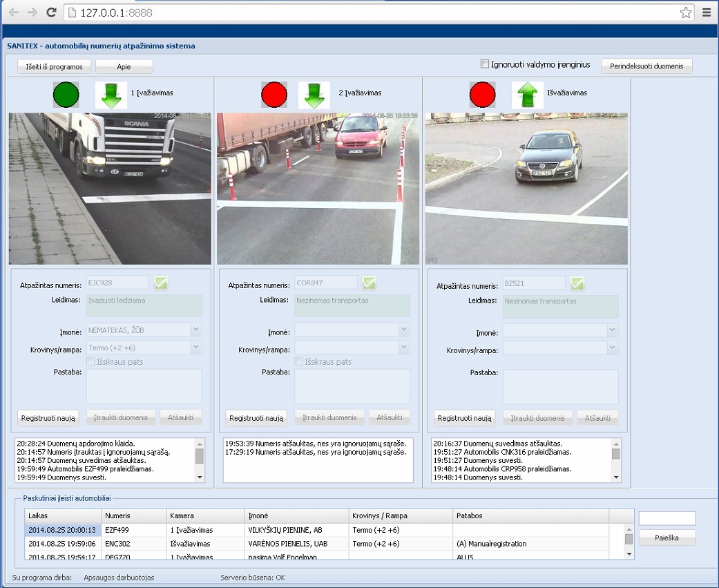Click the red status light above Išvažiavimas
The width and height of the screenshot is (719, 588).
(x=482, y=95)
